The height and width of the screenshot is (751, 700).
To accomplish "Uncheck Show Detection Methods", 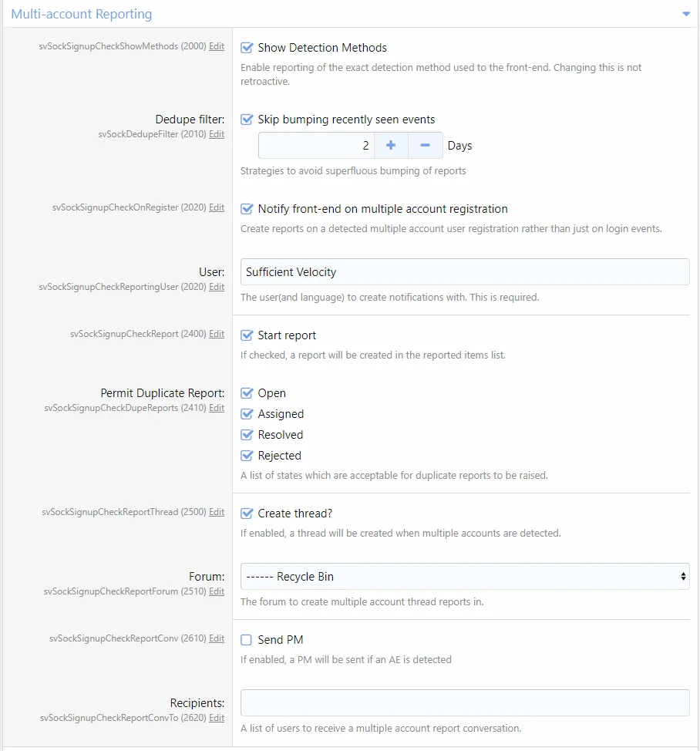I will point(247,48).
